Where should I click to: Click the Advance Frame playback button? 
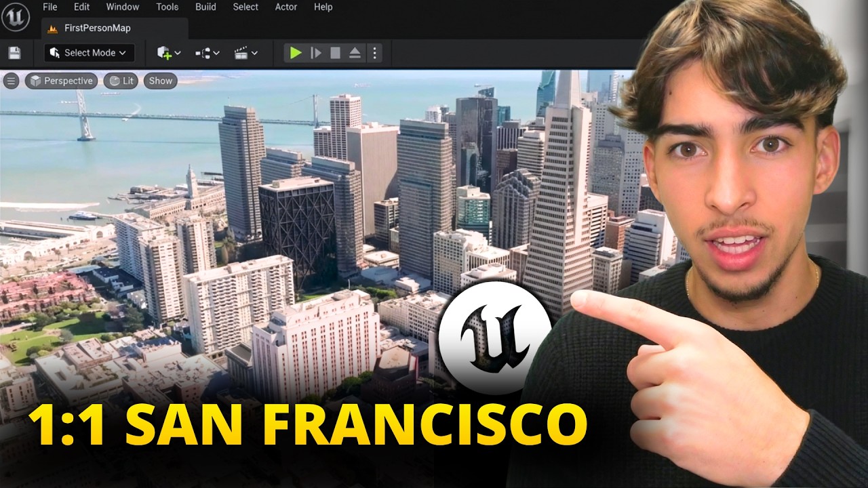coord(316,53)
